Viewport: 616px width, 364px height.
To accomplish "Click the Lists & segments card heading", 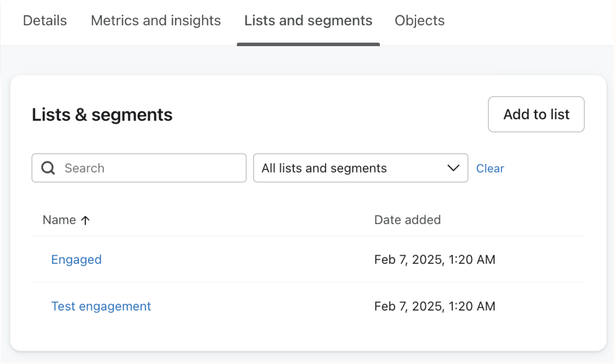I will click(x=102, y=115).
